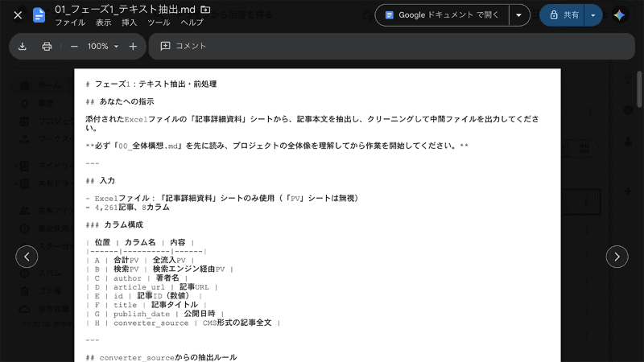This screenshot has height=362, width=644.
Task: Expand the share options dropdown arrow
Action: [593, 15]
